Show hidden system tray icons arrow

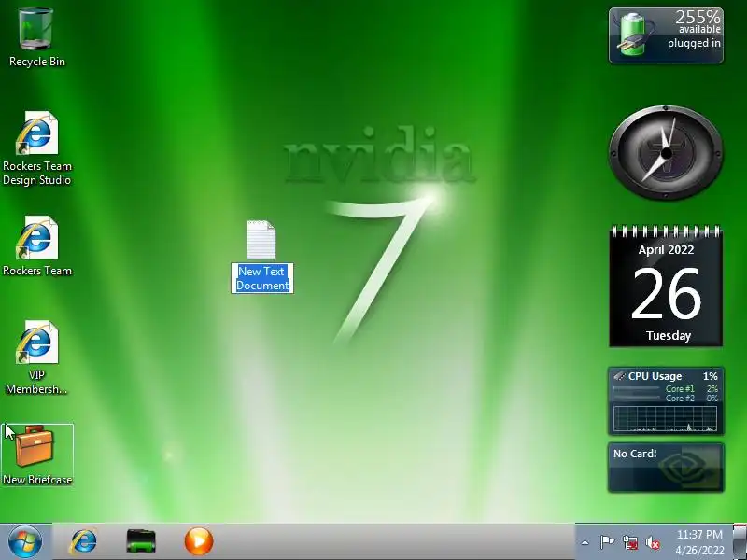pyautogui.click(x=585, y=542)
